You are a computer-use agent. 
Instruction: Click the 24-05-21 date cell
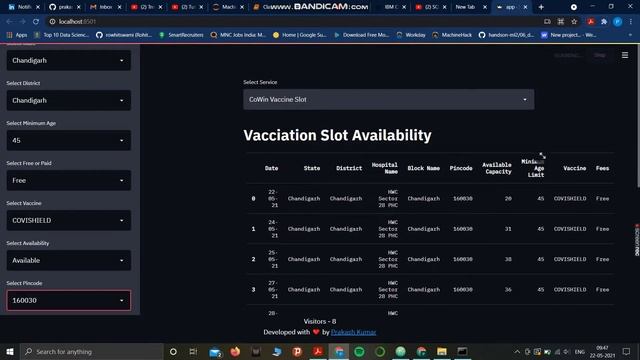273,229
